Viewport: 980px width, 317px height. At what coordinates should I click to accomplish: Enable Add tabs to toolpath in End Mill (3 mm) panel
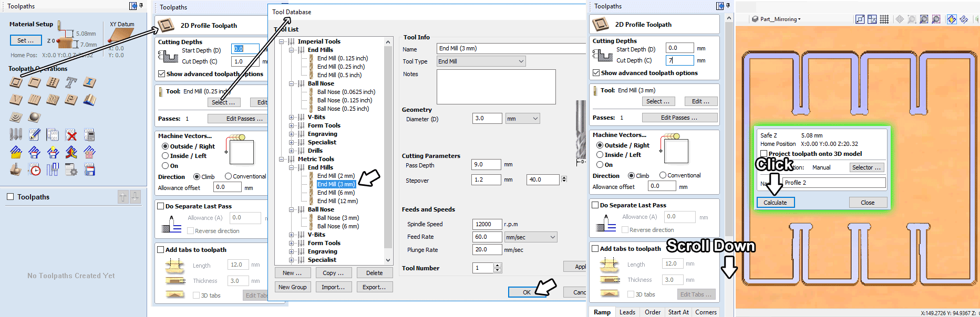coord(595,249)
